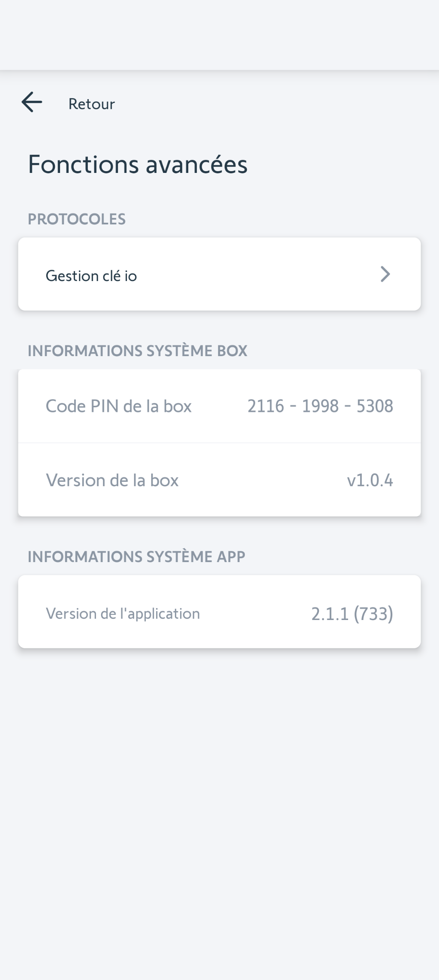The width and height of the screenshot is (439, 980).
Task: Click the Retour label
Action: (91, 104)
